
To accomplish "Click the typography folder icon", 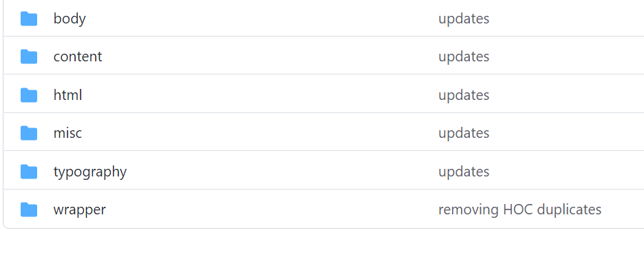I will (x=29, y=171).
